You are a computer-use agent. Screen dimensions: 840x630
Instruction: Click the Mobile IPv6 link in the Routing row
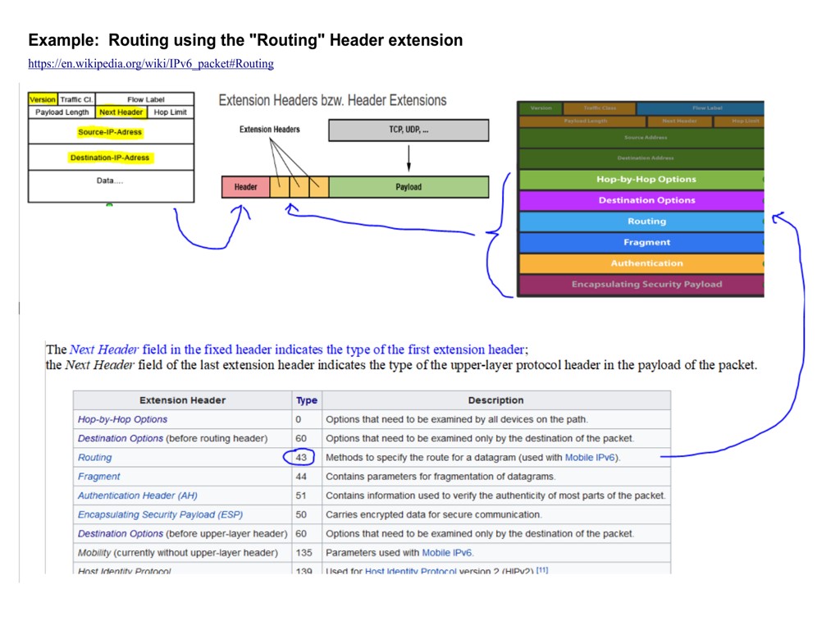(591, 458)
